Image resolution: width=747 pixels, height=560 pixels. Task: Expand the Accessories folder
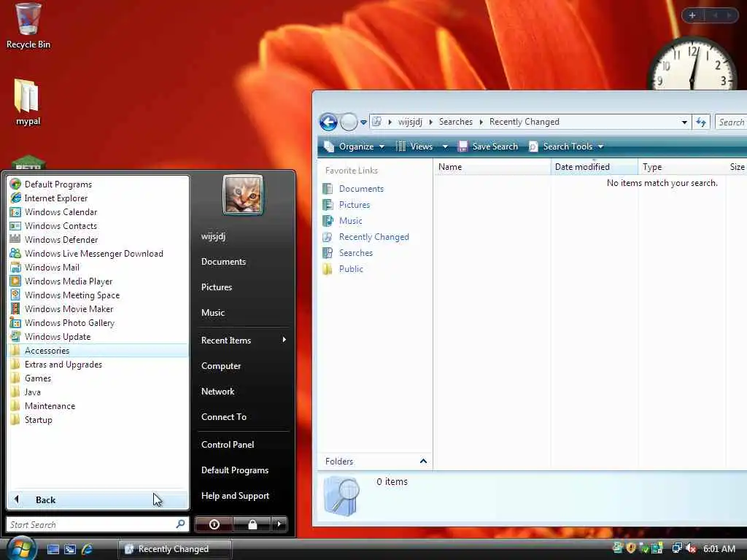coord(98,351)
